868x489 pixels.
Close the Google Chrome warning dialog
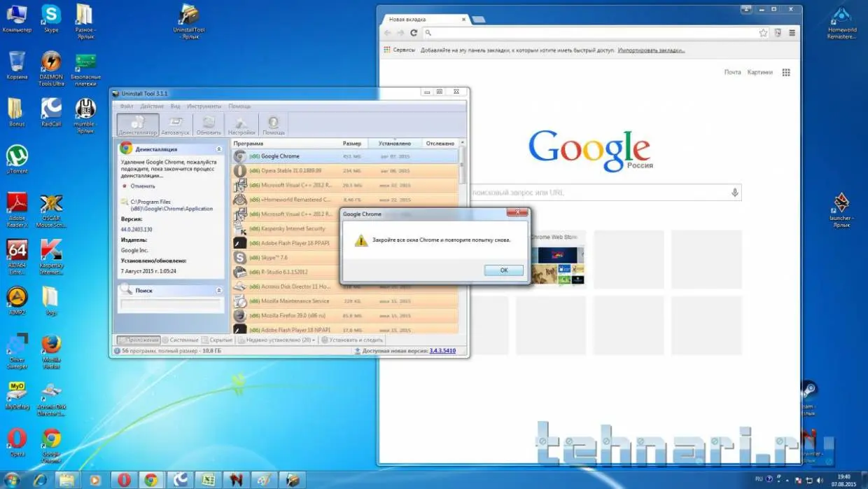click(x=517, y=212)
